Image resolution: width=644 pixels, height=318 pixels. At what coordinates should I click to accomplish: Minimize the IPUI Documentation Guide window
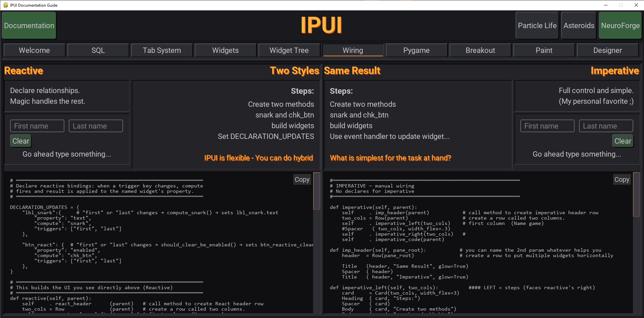click(606, 5)
